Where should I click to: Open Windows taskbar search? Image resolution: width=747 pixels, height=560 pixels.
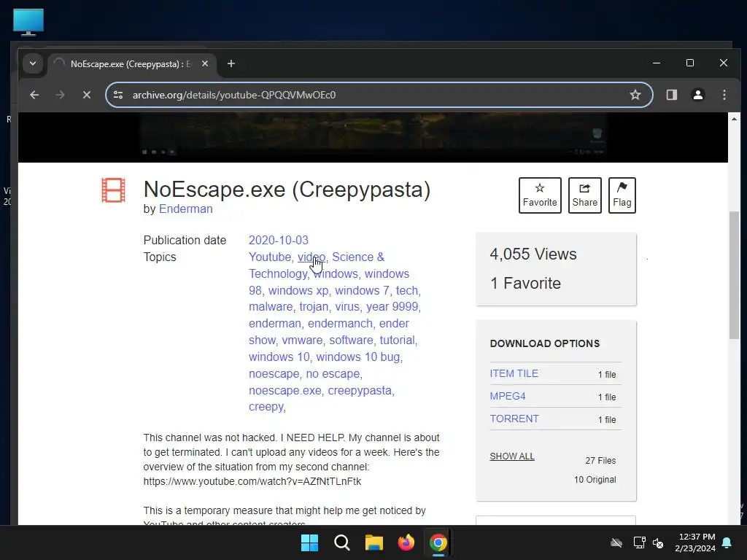[341, 542]
